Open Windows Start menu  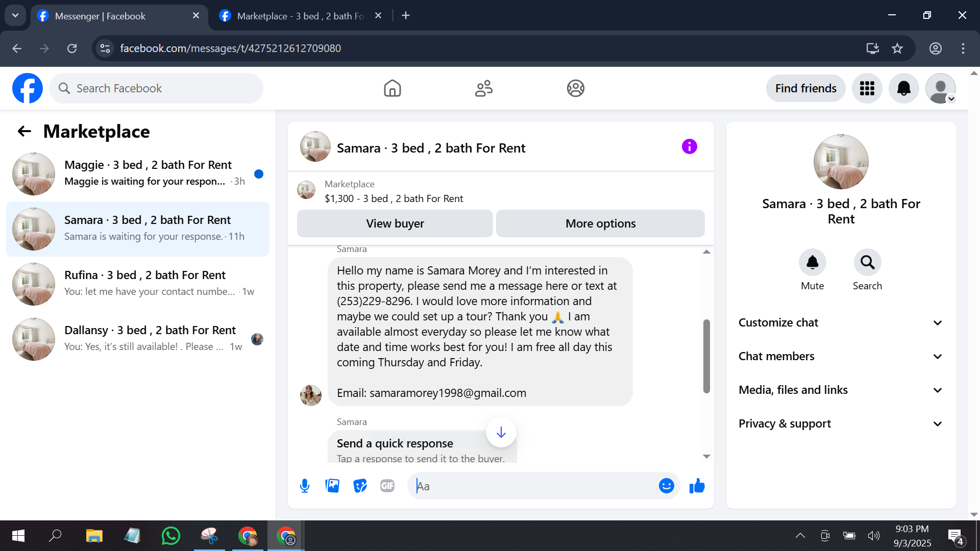click(18, 536)
